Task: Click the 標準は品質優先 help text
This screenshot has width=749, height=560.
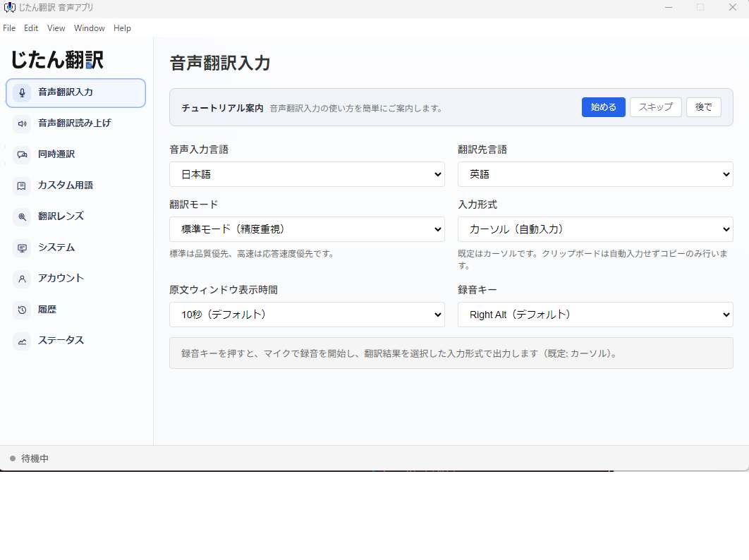Action: pos(252,254)
